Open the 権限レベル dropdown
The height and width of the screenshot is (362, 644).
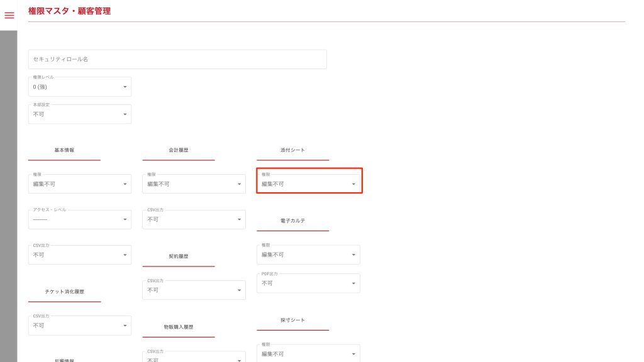click(80, 87)
